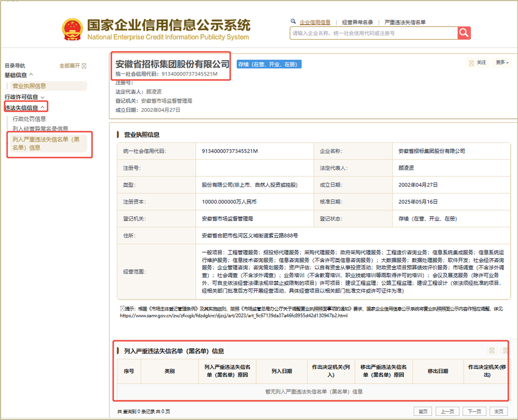
Task: Click the 存续（在营、开业、在册）status badge
Action: pos(269,64)
